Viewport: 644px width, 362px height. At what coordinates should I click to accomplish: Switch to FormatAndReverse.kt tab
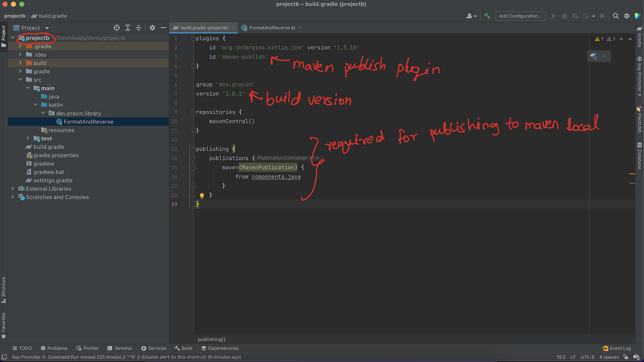point(272,28)
